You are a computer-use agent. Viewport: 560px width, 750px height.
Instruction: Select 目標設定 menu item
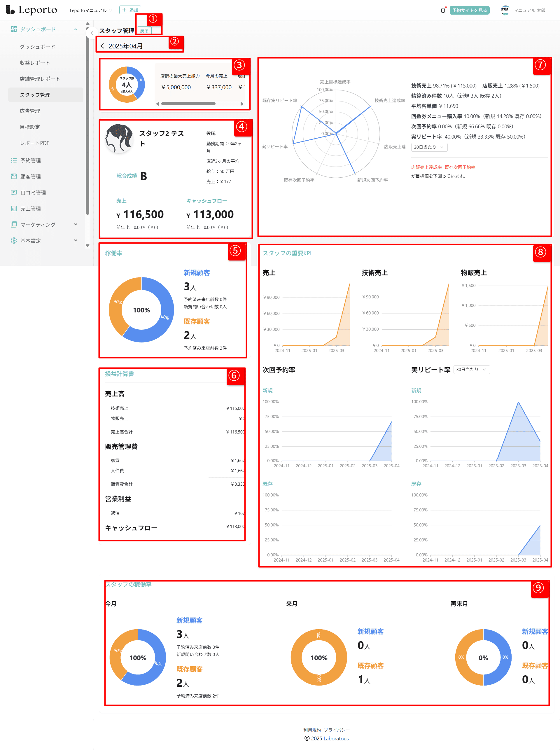30,127
